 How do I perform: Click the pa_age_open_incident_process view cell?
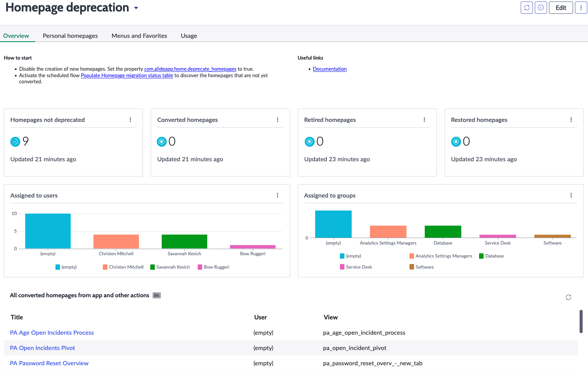pos(364,333)
